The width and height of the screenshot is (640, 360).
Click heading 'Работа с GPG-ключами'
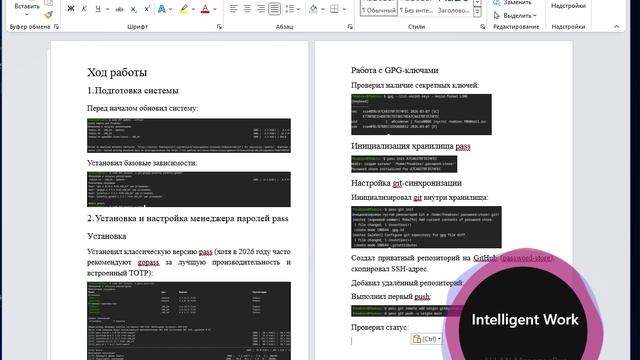coord(395,70)
